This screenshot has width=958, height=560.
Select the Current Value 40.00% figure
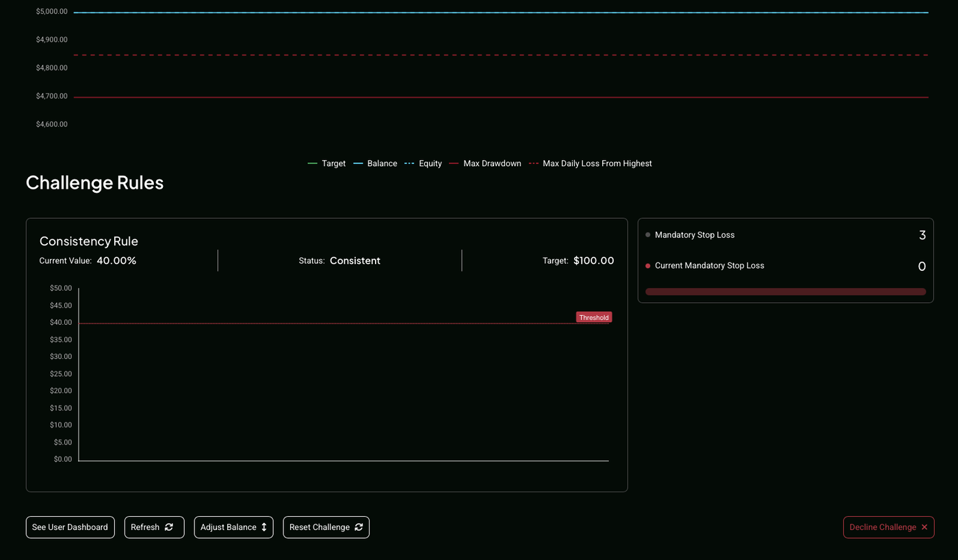(116, 261)
